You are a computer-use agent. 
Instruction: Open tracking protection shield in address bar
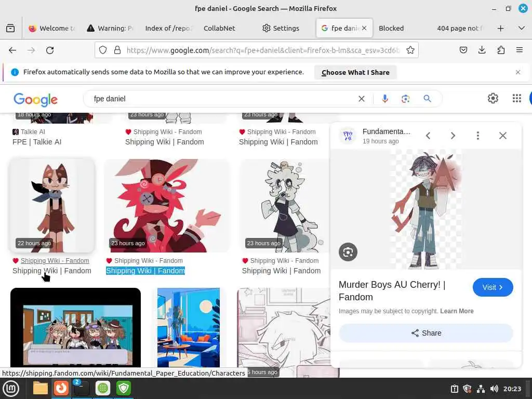click(103, 50)
